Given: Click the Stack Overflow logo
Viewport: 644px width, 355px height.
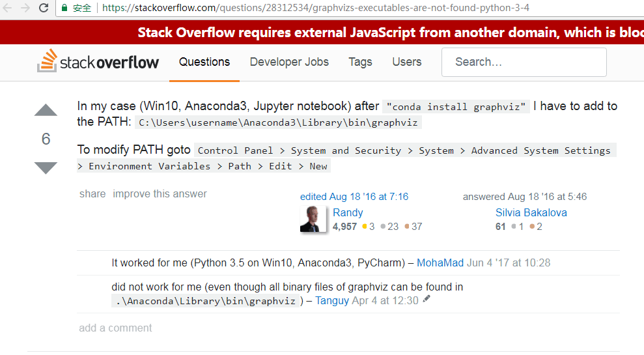Looking at the screenshot, I should [98, 62].
